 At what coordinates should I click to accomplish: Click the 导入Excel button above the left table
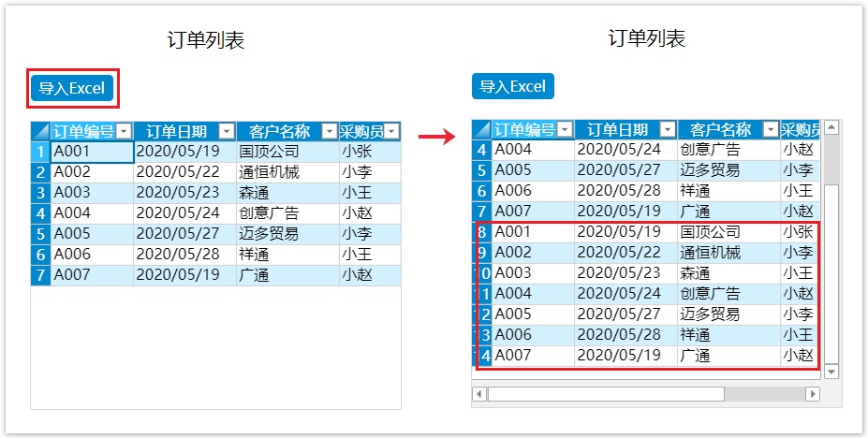[x=72, y=88]
